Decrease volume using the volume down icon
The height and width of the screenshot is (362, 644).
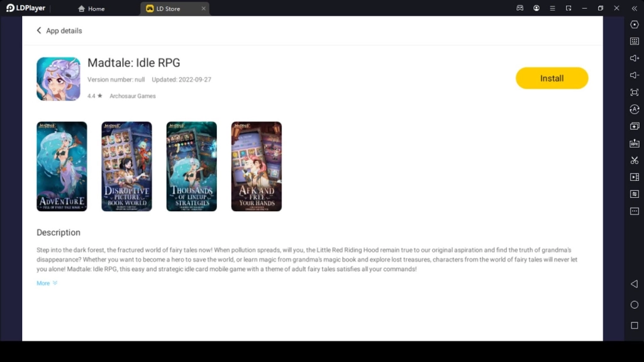635,75
